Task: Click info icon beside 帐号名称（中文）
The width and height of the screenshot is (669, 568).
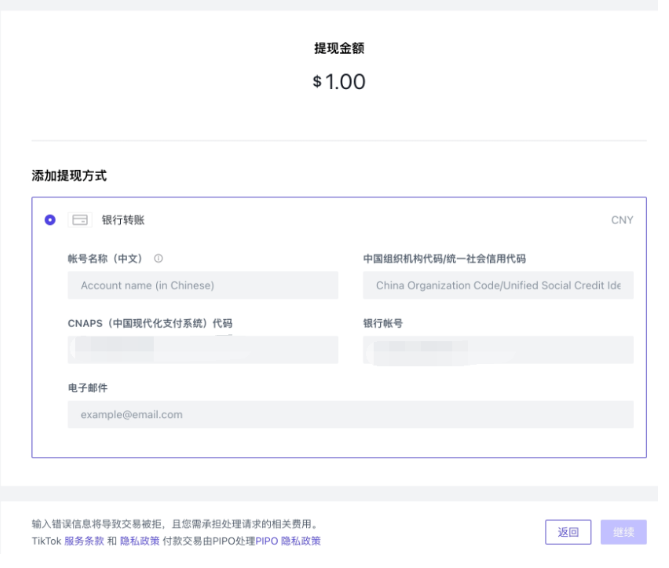Action: pos(159,259)
